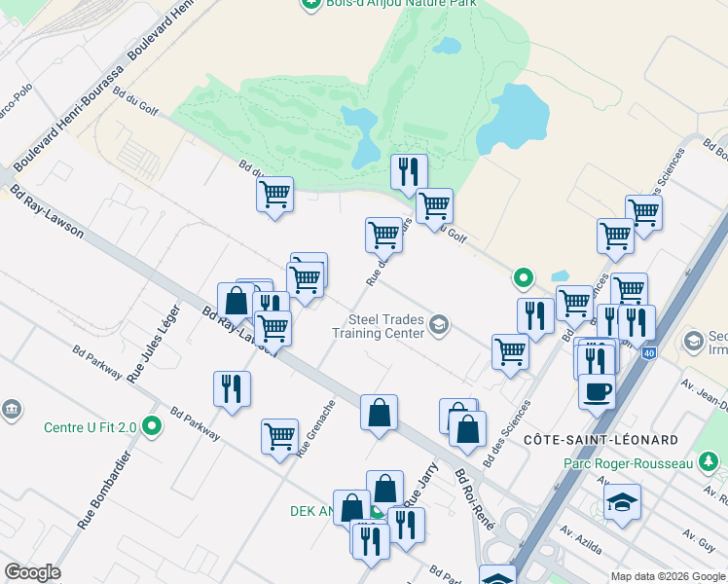
Task: Select the Av. Azilda street label
Action: coord(580,539)
